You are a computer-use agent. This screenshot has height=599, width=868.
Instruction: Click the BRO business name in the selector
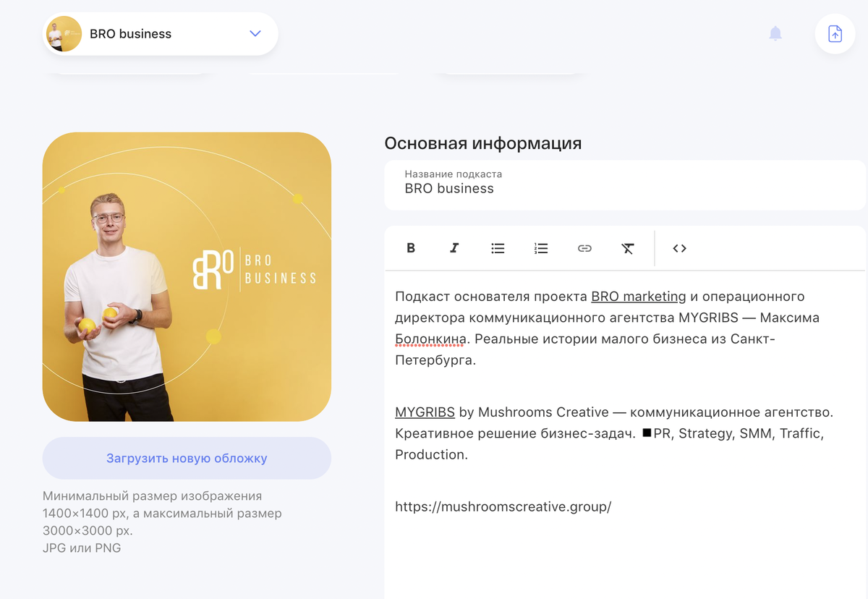pos(130,34)
